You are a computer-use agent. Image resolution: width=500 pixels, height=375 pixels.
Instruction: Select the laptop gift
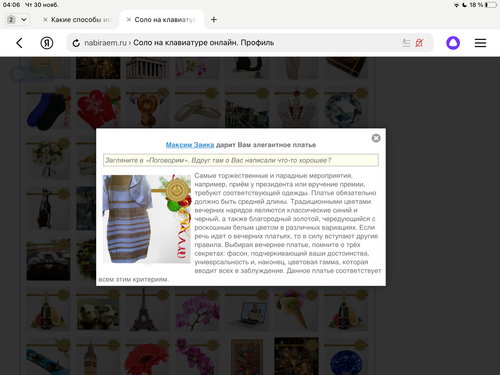247,309
